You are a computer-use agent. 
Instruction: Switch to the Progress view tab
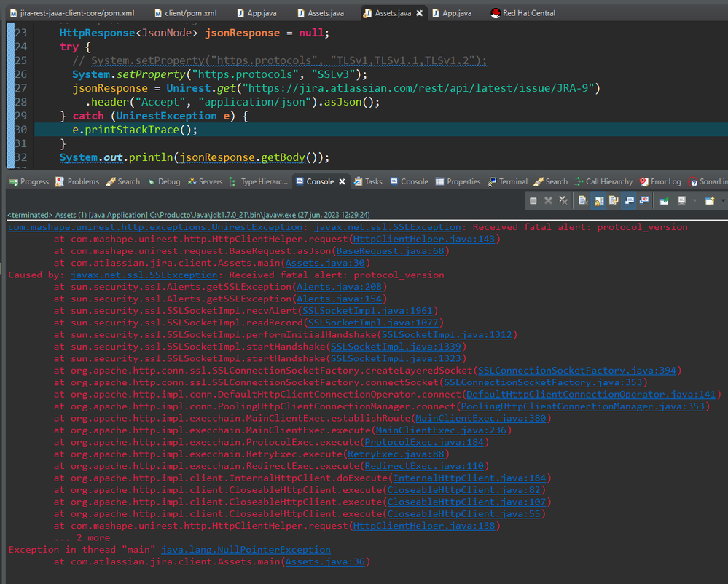point(29,181)
